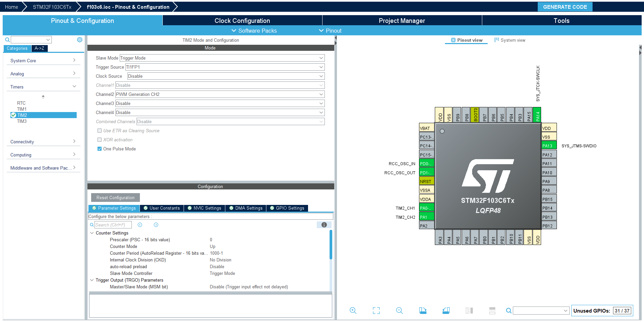Select RTC in timers list
This screenshot has width=644, height=322.
point(21,103)
